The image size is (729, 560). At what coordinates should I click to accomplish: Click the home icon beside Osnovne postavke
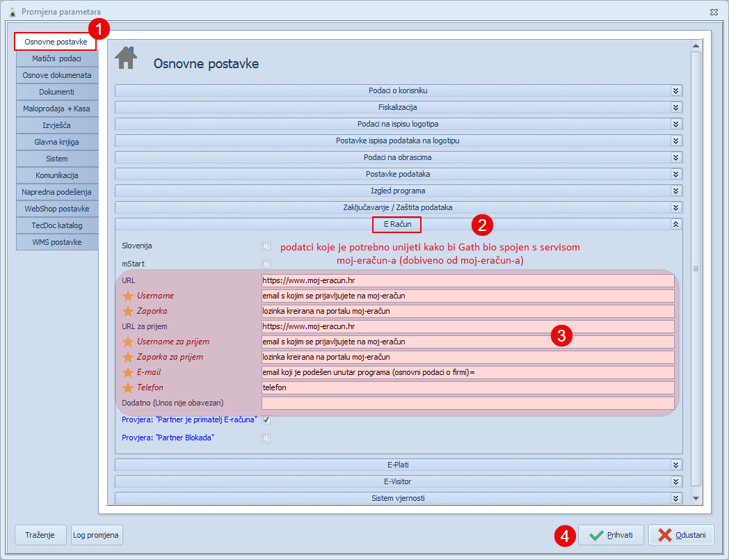click(x=126, y=58)
